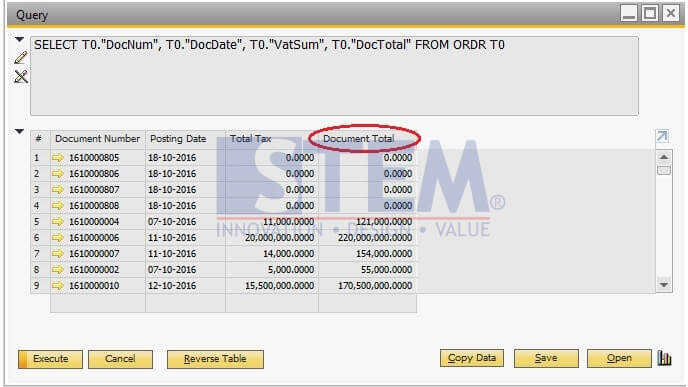
Task: Select total tax 5,000.0000 cell
Action: click(272, 269)
